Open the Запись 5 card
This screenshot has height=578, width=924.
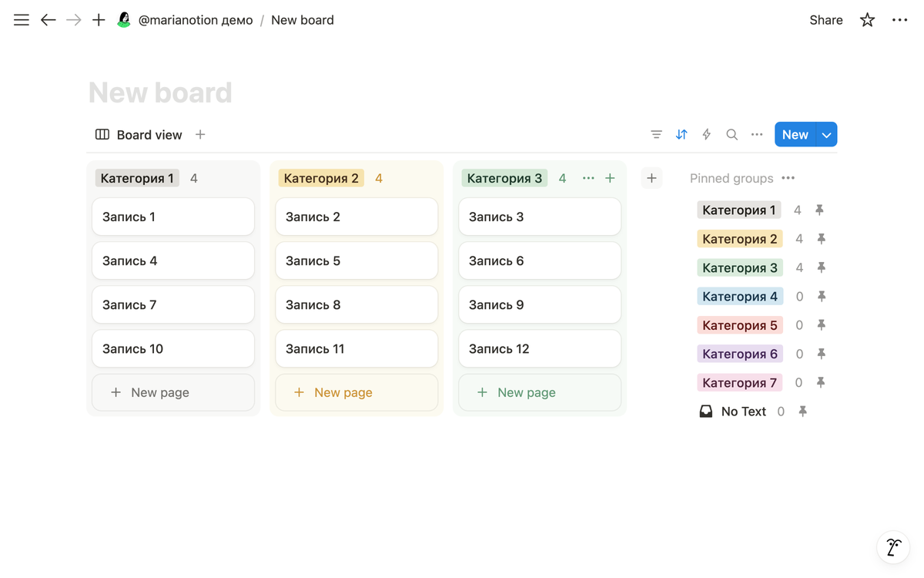[357, 260]
